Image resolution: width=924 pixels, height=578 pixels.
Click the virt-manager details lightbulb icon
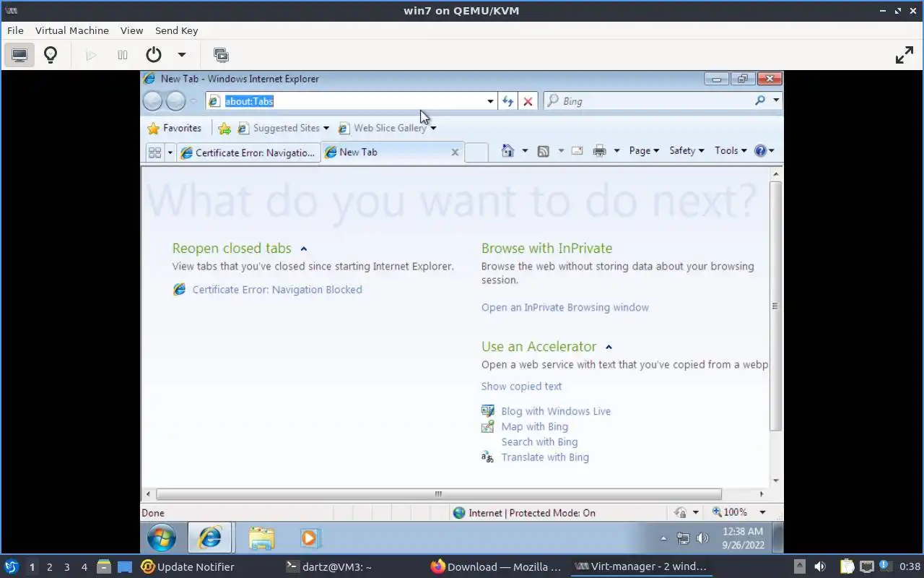(51, 55)
